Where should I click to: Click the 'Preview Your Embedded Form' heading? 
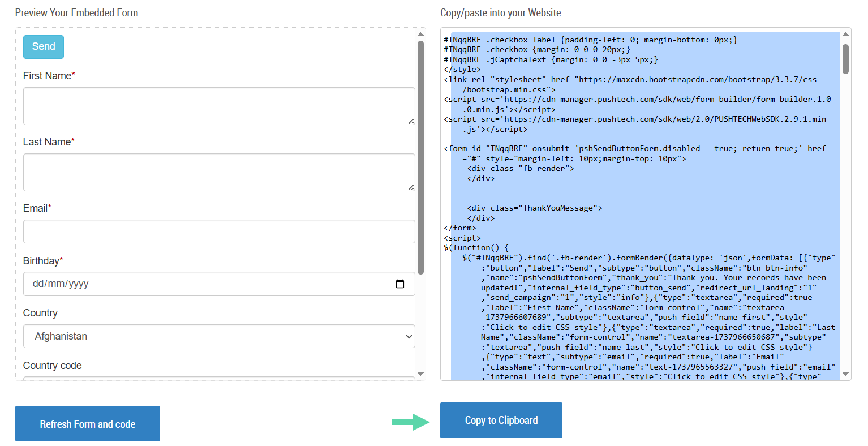pos(76,12)
